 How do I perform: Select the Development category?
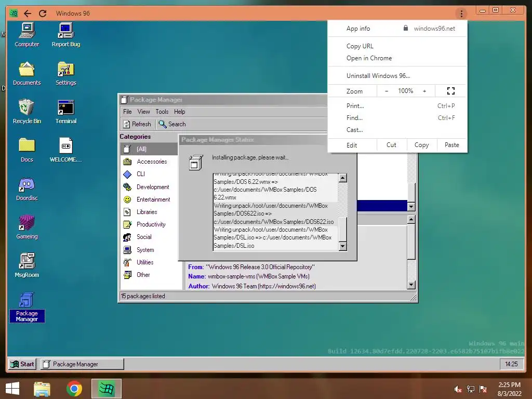149,187
